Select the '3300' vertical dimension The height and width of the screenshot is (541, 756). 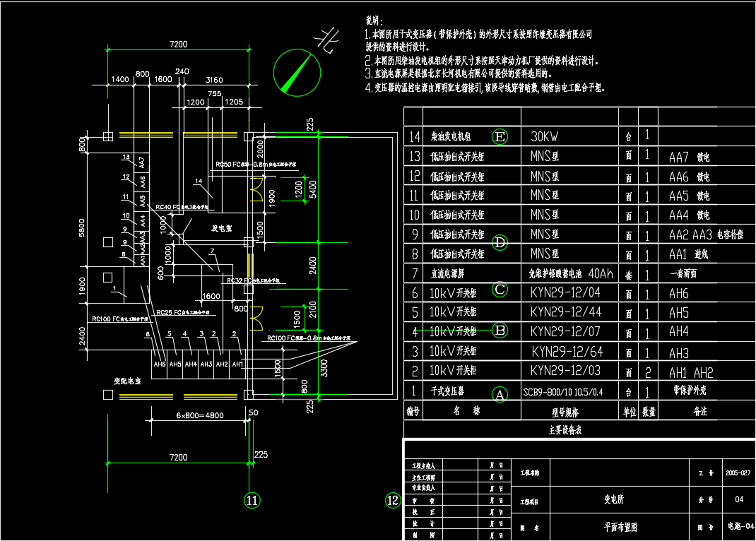point(324,368)
